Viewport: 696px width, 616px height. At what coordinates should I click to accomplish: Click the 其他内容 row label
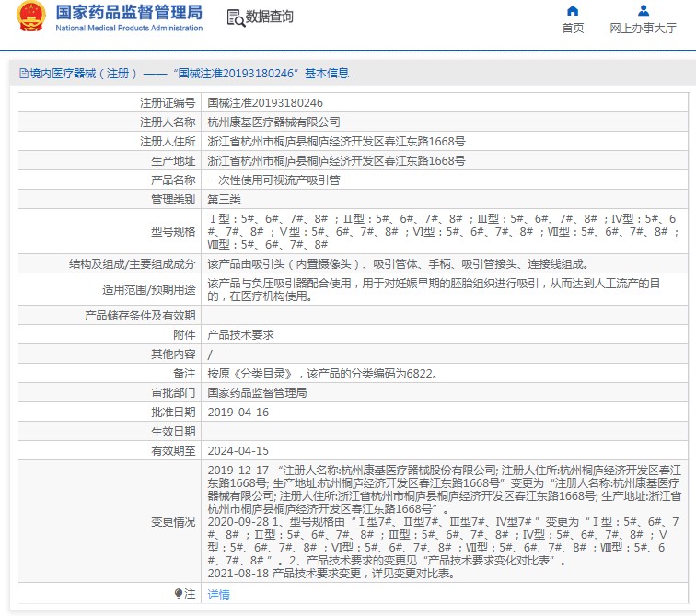tap(173, 354)
